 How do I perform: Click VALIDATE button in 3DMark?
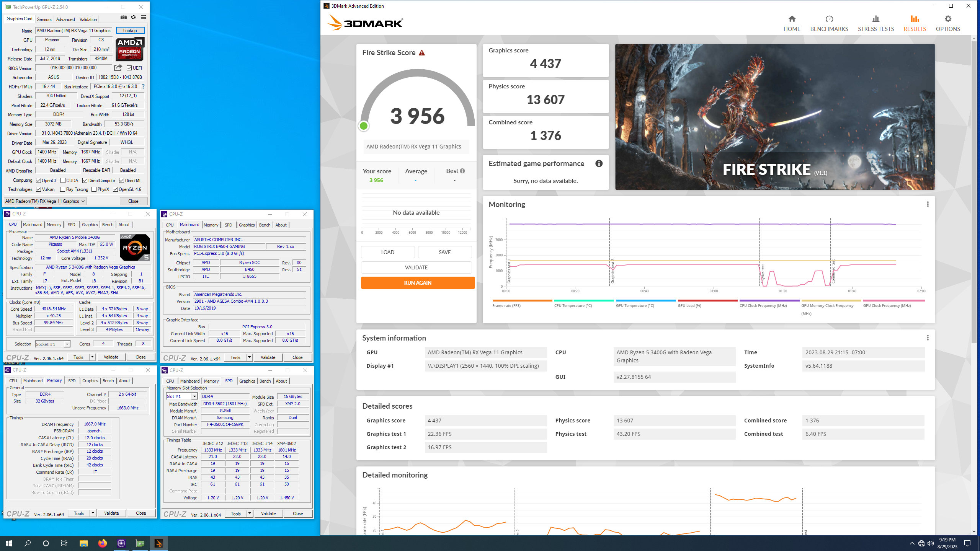pyautogui.click(x=416, y=267)
